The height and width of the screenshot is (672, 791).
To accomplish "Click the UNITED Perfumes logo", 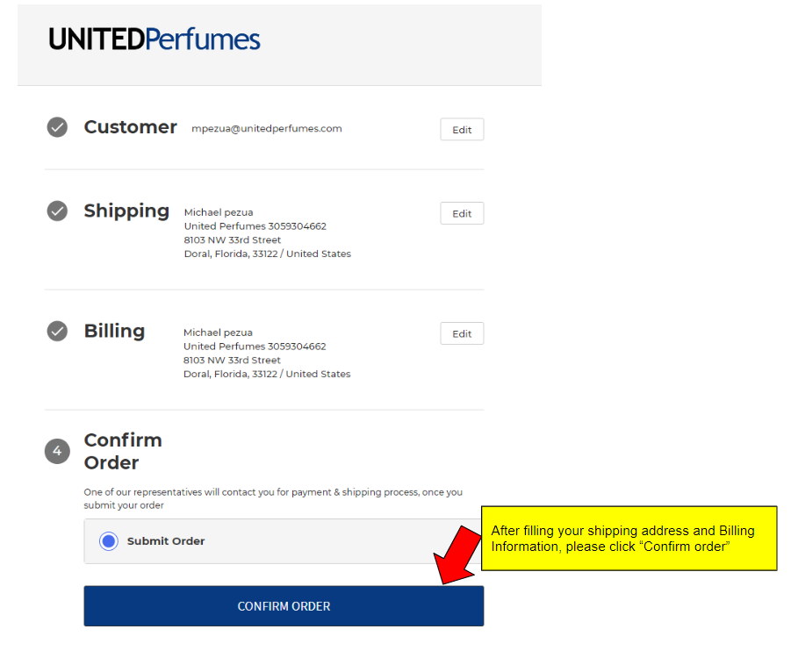I will [155, 39].
